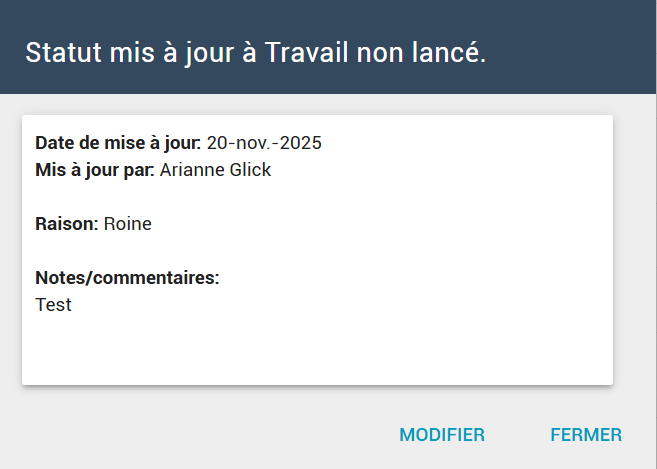Click the gray footer left of MODIFIER

click(x=200, y=435)
